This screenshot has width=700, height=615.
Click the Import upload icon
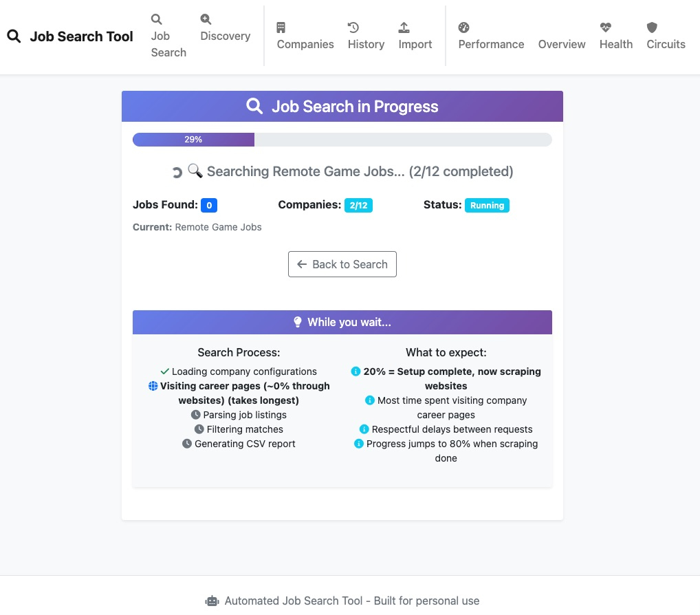pos(404,28)
